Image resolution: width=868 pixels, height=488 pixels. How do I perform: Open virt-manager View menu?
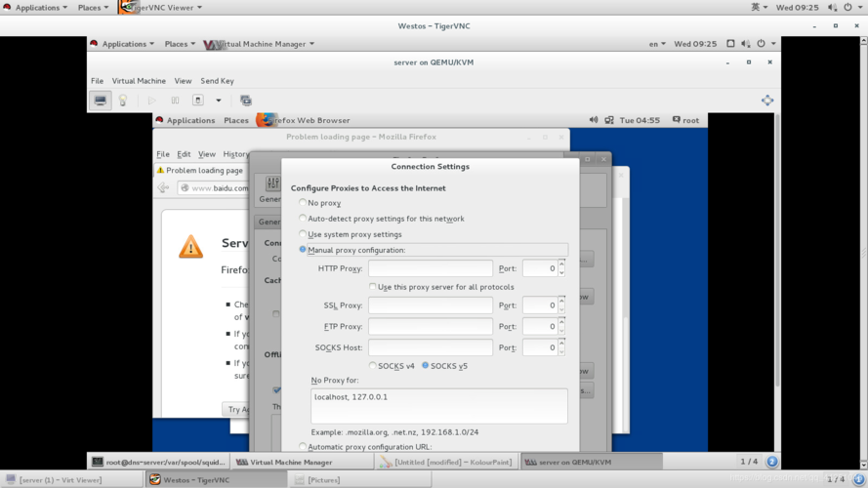pos(183,81)
